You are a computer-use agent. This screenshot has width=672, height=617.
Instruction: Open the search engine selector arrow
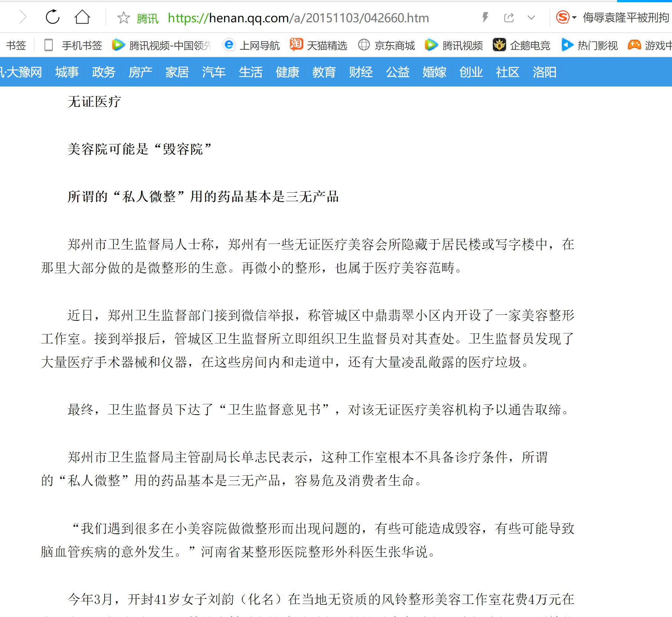(x=574, y=17)
